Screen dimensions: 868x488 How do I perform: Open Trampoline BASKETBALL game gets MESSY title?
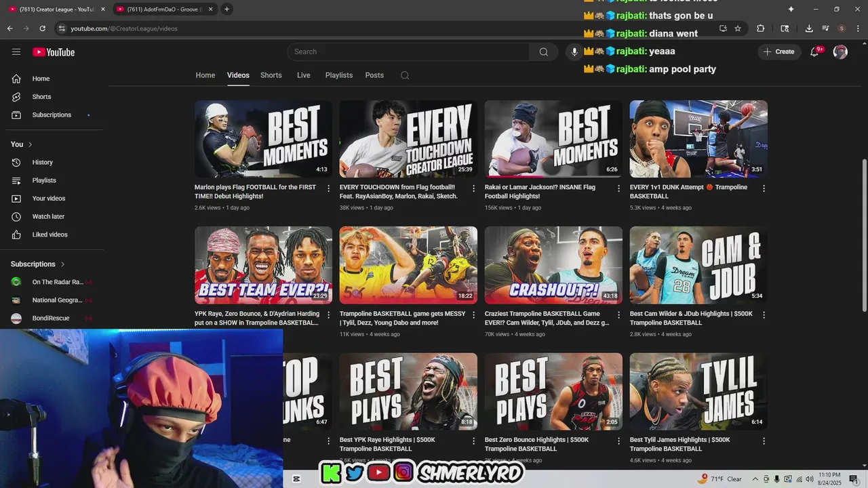point(403,319)
